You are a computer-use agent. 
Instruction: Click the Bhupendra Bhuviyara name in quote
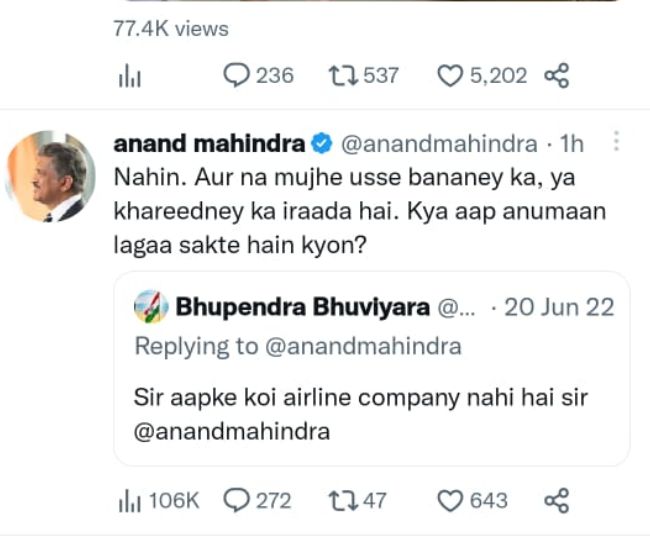302,307
